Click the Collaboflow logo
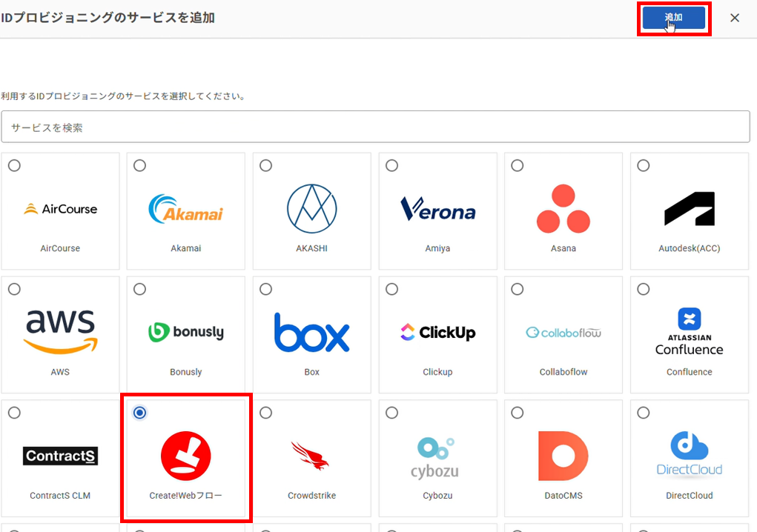This screenshot has width=757, height=532. click(563, 333)
